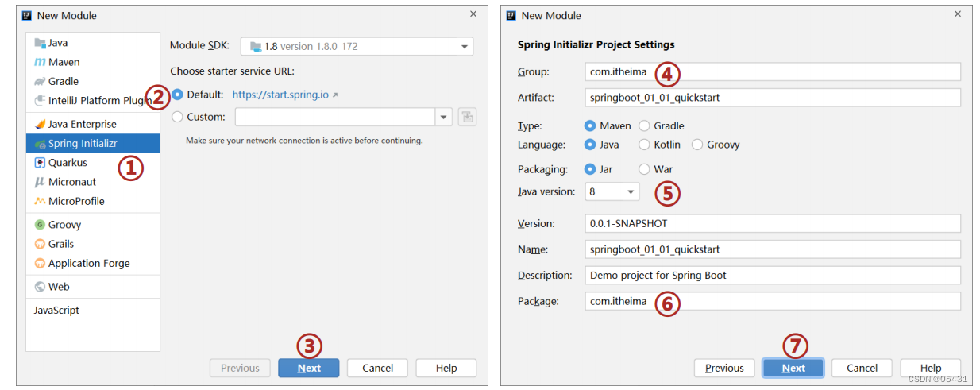Click Next in the left dialog

309,368
